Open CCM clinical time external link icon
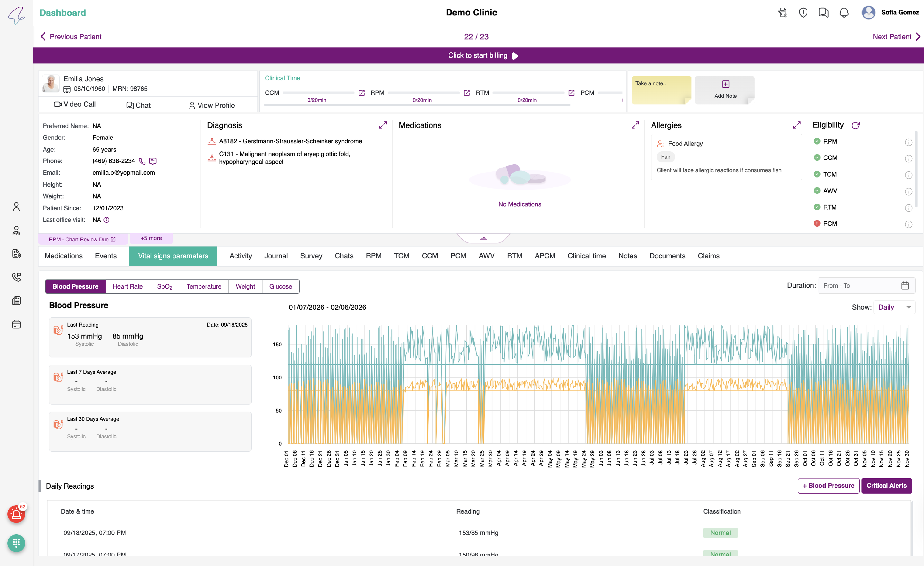924x566 pixels. [x=362, y=93]
